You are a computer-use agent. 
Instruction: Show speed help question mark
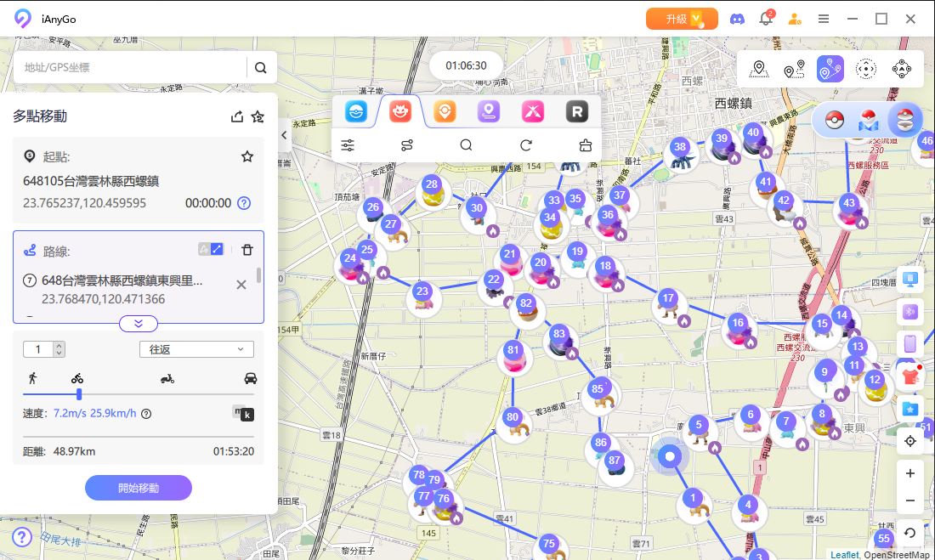pos(146,413)
